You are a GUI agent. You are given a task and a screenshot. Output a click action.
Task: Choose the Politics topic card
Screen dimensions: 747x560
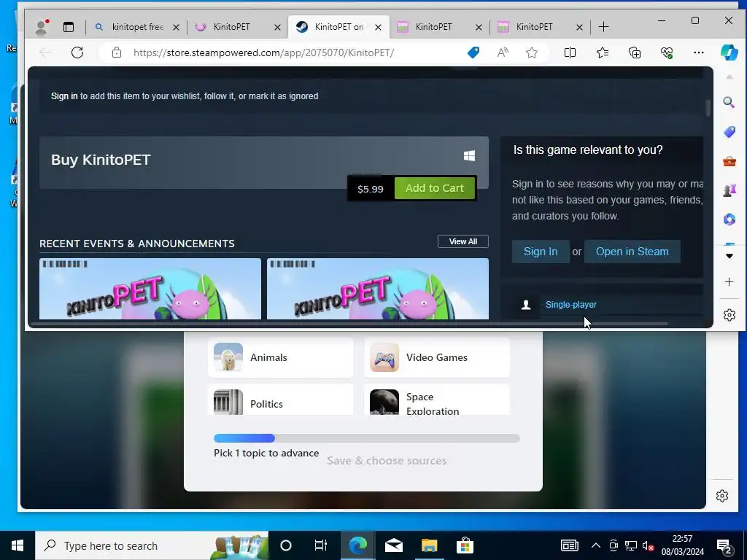pos(281,400)
